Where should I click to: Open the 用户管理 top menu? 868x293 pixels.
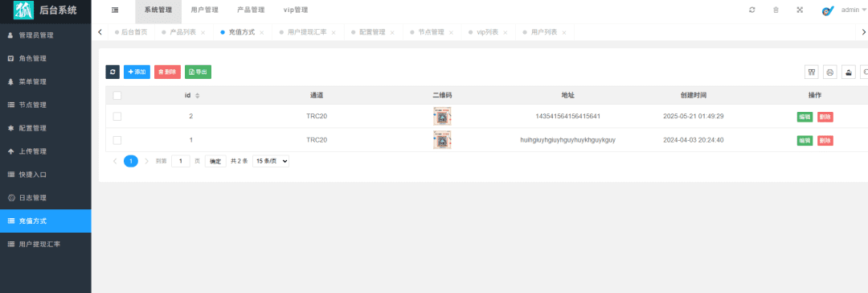[x=204, y=10]
